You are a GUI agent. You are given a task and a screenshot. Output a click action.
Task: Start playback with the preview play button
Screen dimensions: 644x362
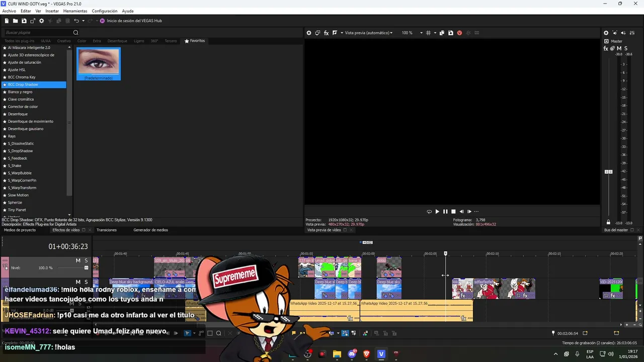tap(437, 212)
